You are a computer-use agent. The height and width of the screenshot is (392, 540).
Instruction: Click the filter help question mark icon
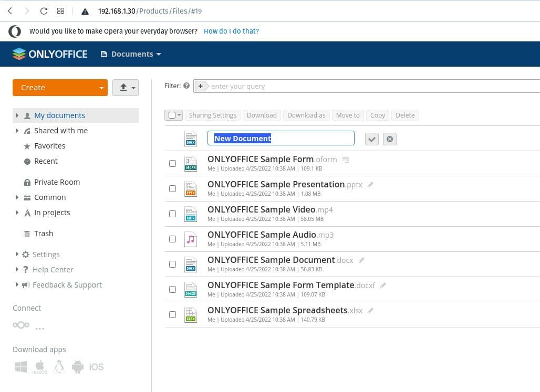(186, 86)
